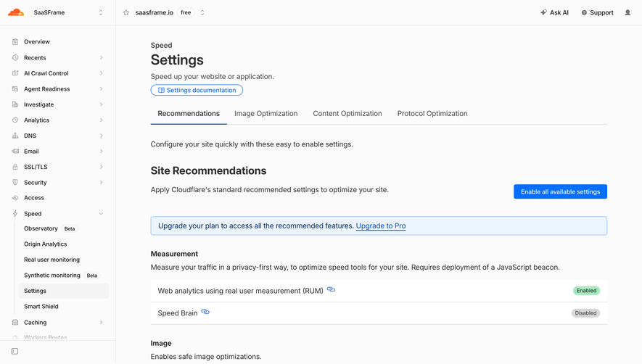Image resolution: width=642 pixels, height=364 pixels.
Task: Click the Analytics chart icon
Action: pyautogui.click(x=15, y=120)
